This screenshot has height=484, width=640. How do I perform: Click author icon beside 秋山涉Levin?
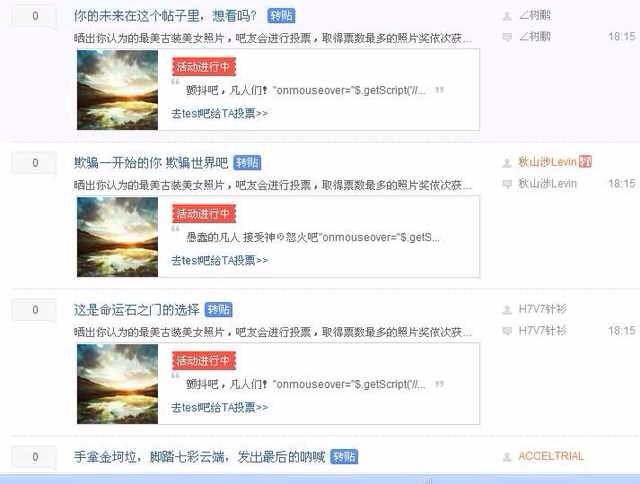507,163
